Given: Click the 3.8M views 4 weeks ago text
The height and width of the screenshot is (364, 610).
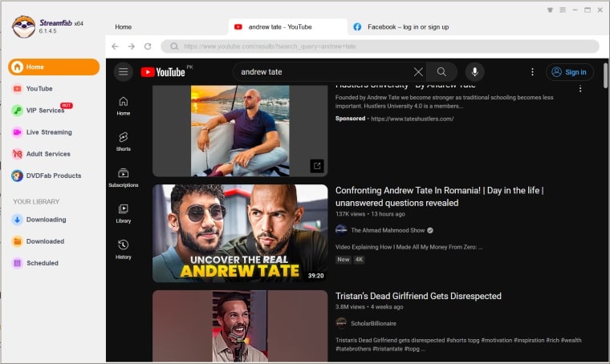Looking at the screenshot, I should (x=369, y=307).
